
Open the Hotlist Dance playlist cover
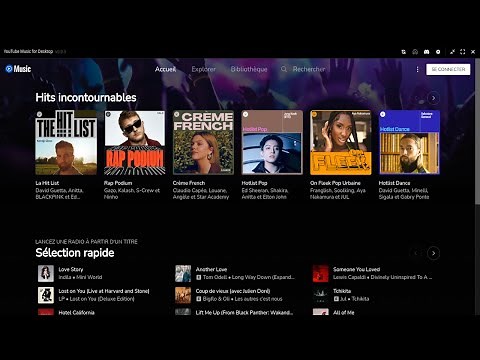pos(409,142)
